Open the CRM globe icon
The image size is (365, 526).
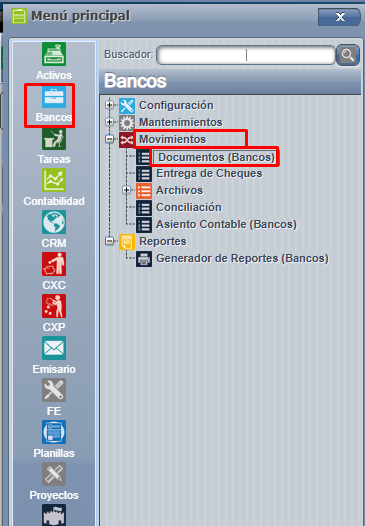coord(54,222)
